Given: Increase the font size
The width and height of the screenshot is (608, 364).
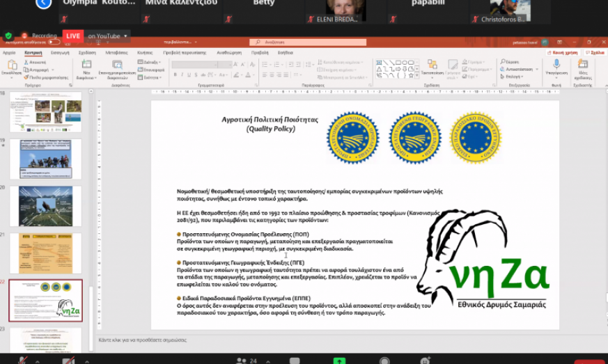Looking at the screenshot, I should pos(235,64).
